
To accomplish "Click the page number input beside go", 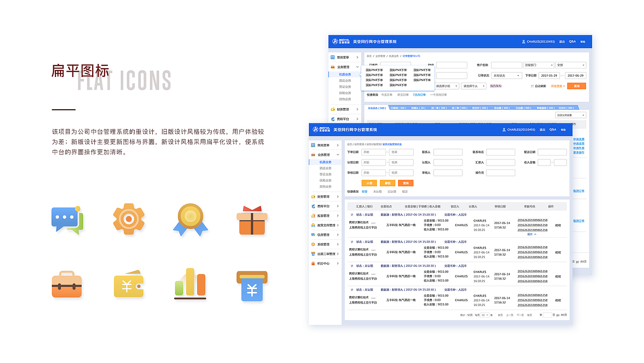I will pos(547,315).
